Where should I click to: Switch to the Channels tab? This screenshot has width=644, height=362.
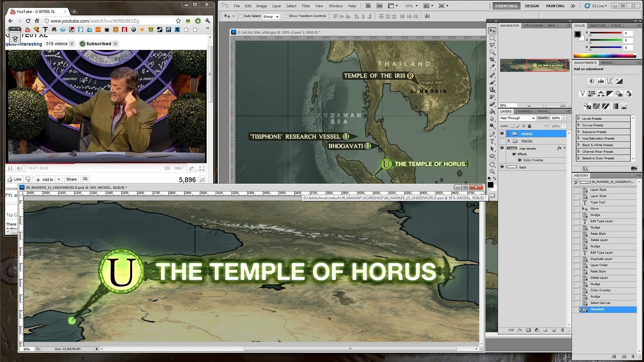524,111
